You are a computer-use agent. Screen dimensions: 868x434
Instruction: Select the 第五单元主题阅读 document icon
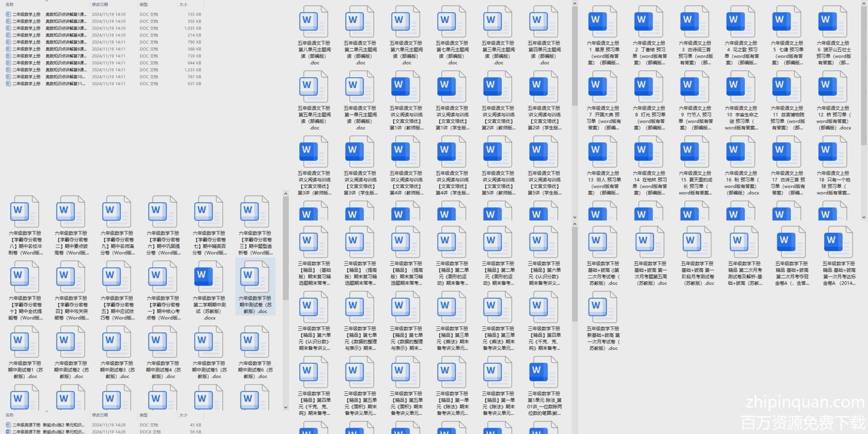click(314, 86)
